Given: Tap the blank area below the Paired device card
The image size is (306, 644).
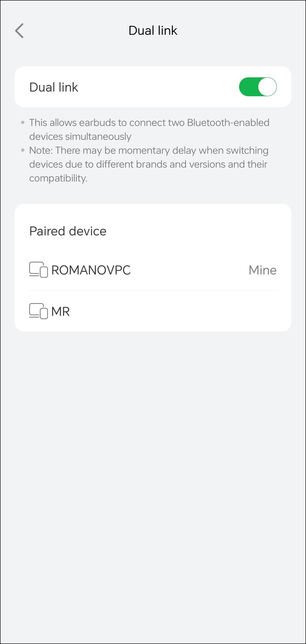Looking at the screenshot, I should [x=153, y=450].
